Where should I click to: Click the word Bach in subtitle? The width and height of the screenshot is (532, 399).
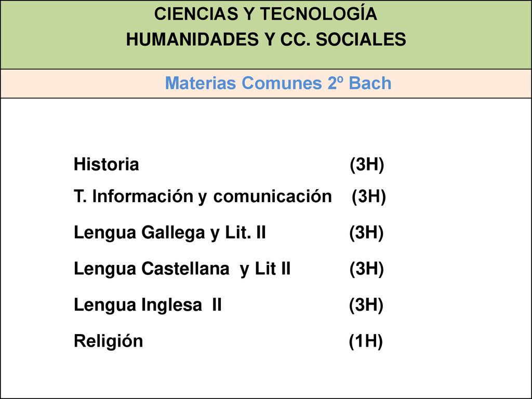[370, 83]
